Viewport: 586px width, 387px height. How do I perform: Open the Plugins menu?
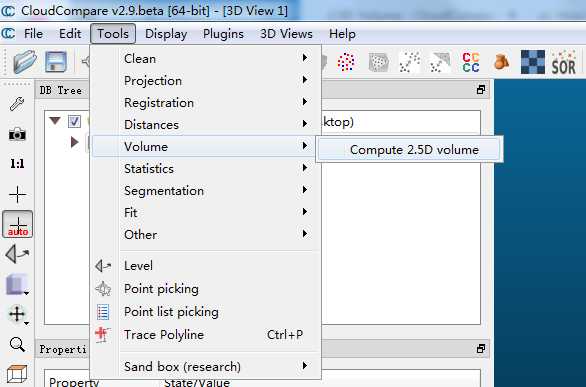pos(223,34)
